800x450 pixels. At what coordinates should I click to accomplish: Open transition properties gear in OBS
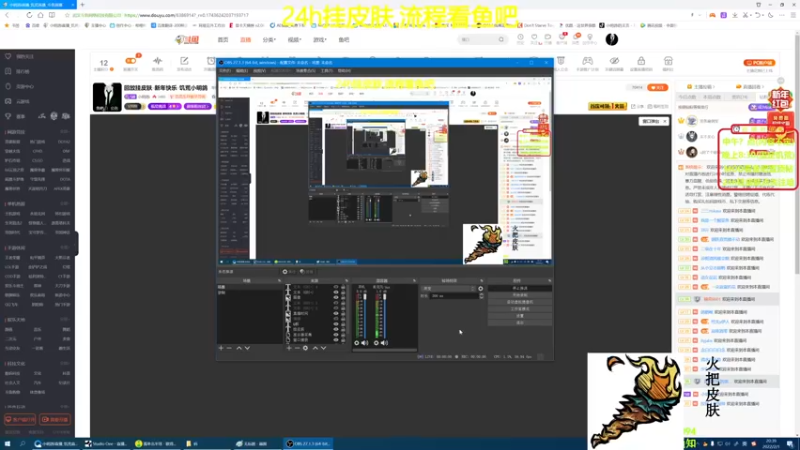click(481, 288)
